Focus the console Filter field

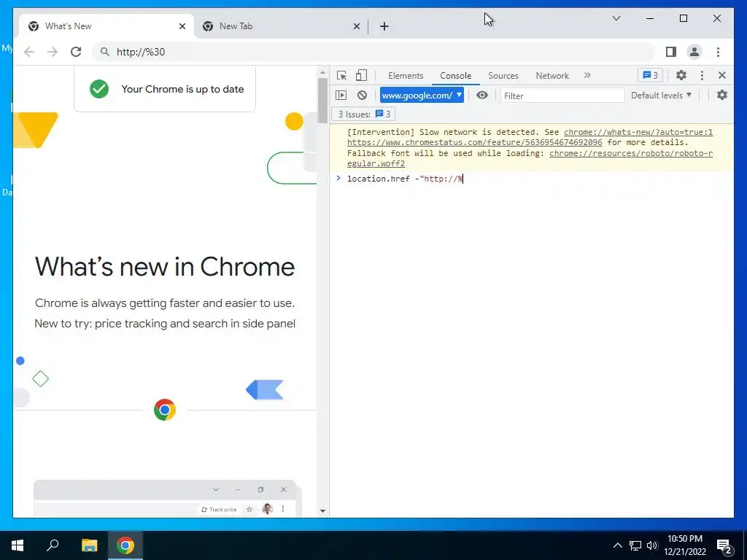562,96
